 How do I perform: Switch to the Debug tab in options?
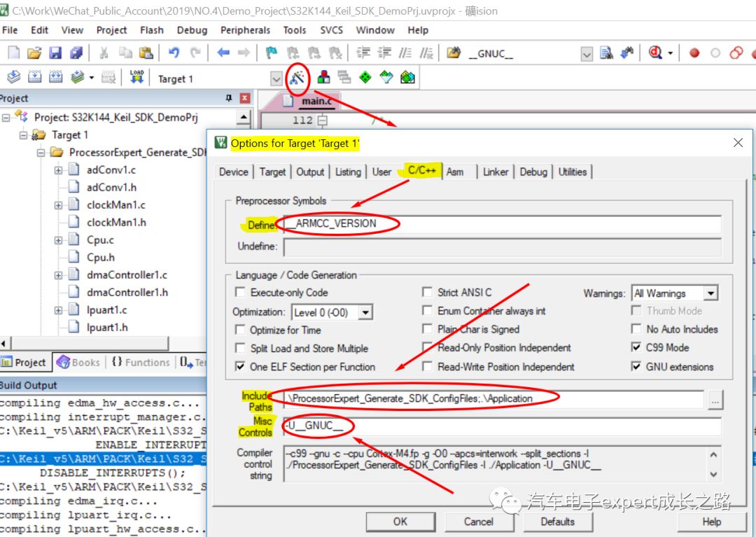pos(533,172)
